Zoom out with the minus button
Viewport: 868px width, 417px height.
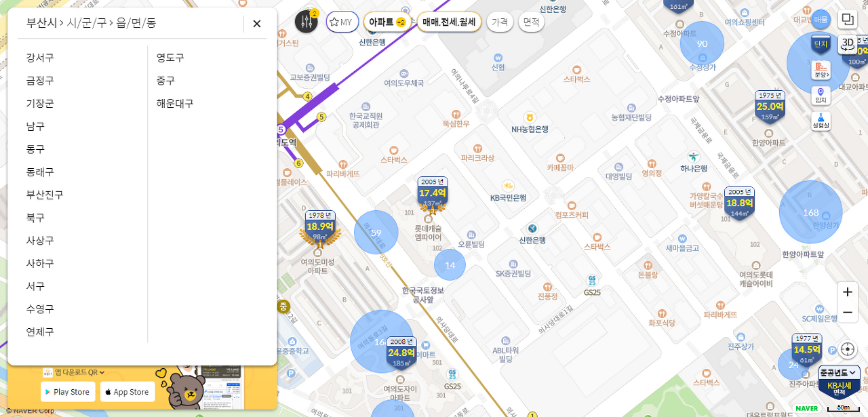coord(847,313)
